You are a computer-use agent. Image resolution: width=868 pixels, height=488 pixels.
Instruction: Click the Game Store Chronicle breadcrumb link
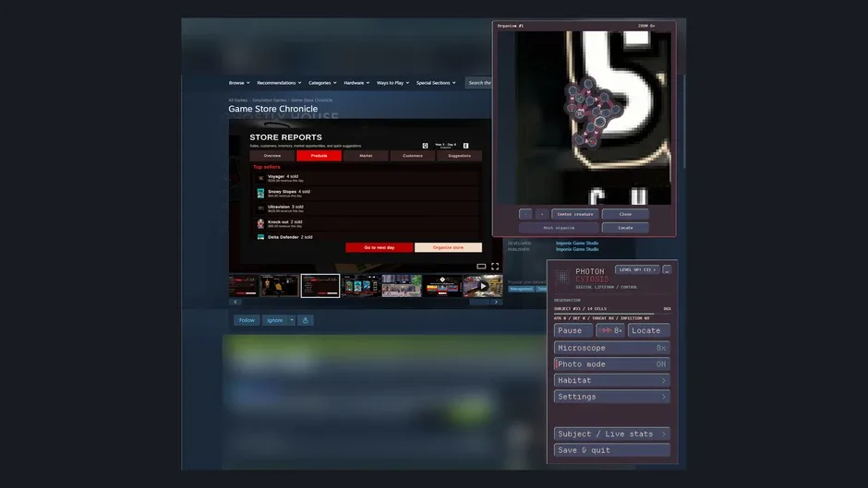[x=312, y=101]
